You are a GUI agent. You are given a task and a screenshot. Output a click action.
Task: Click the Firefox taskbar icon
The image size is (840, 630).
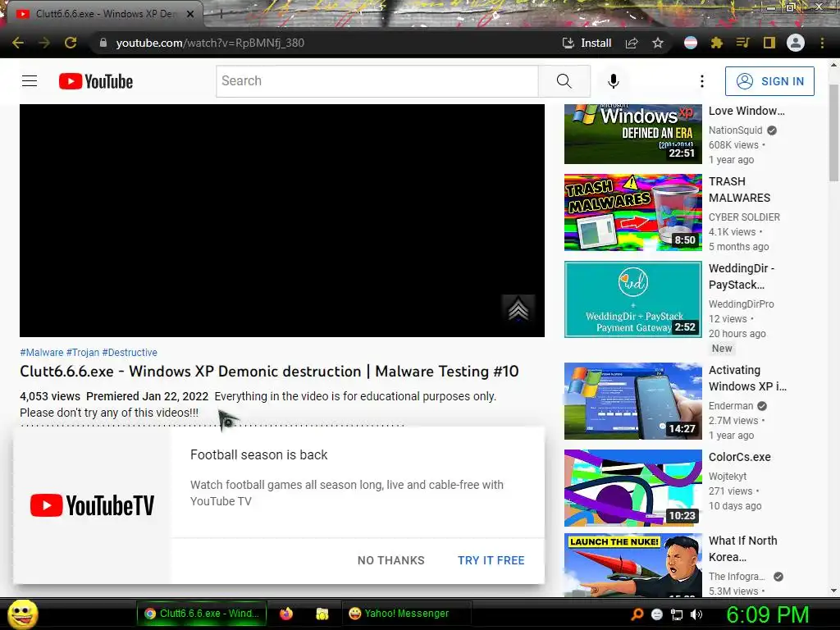pyautogui.click(x=286, y=614)
